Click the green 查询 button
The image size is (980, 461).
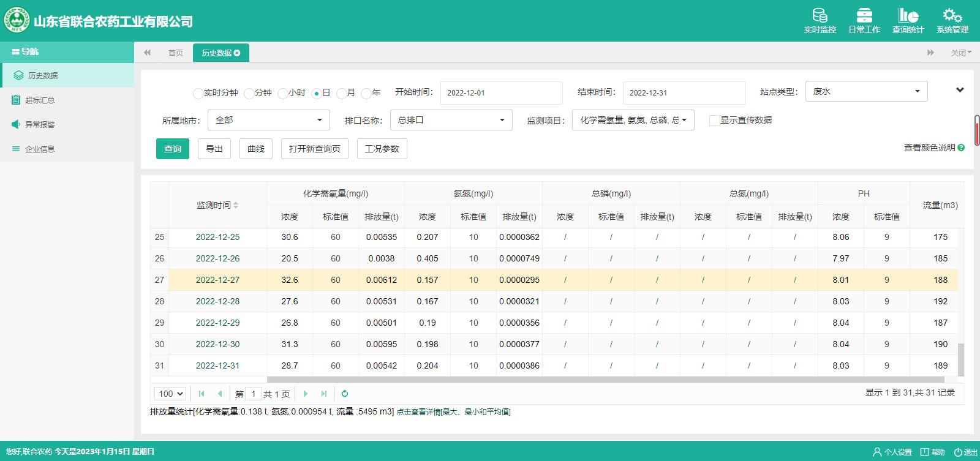coord(173,149)
